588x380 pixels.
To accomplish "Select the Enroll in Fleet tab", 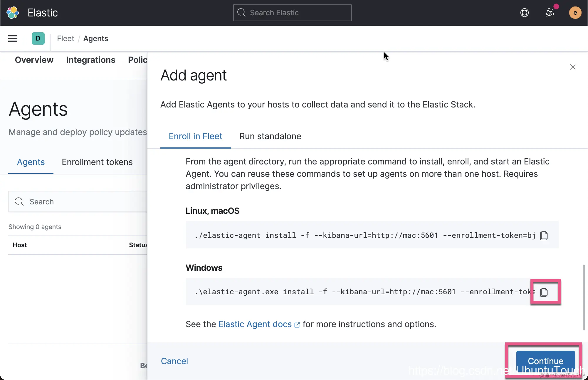I will 195,136.
